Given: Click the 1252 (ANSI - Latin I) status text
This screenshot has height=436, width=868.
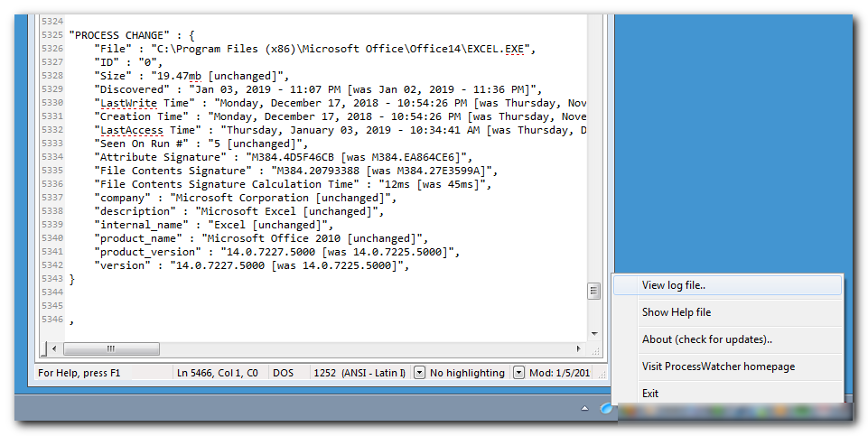Looking at the screenshot, I should point(359,373).
